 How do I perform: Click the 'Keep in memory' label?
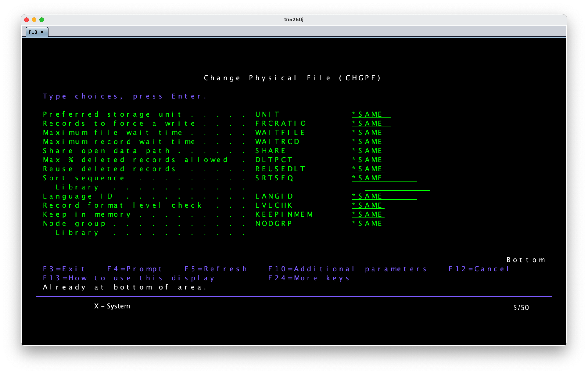87,214
